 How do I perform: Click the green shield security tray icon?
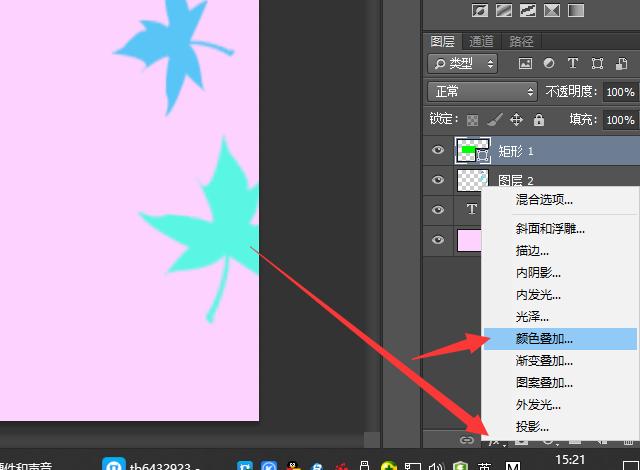460,466
